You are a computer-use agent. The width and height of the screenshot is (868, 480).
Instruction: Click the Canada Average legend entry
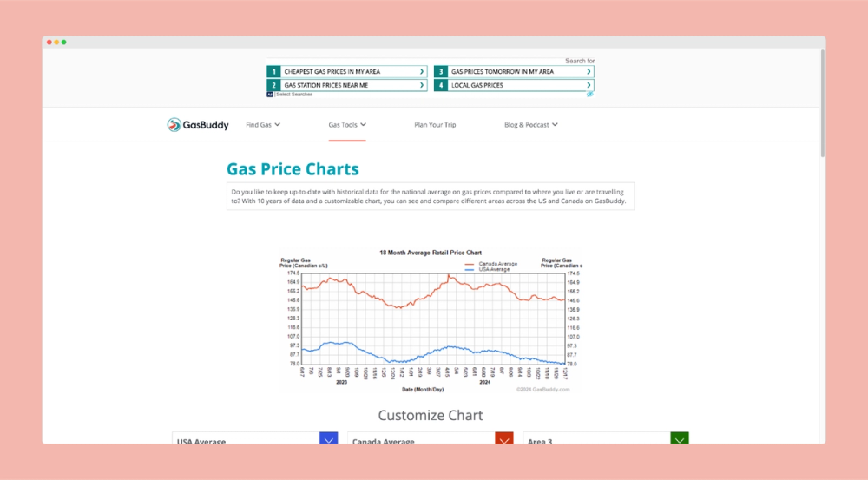pyautogui.click(x=491, y=264)
